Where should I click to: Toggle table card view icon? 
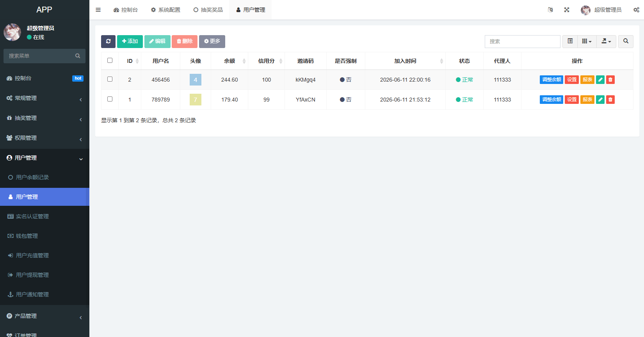pos(570,41)
